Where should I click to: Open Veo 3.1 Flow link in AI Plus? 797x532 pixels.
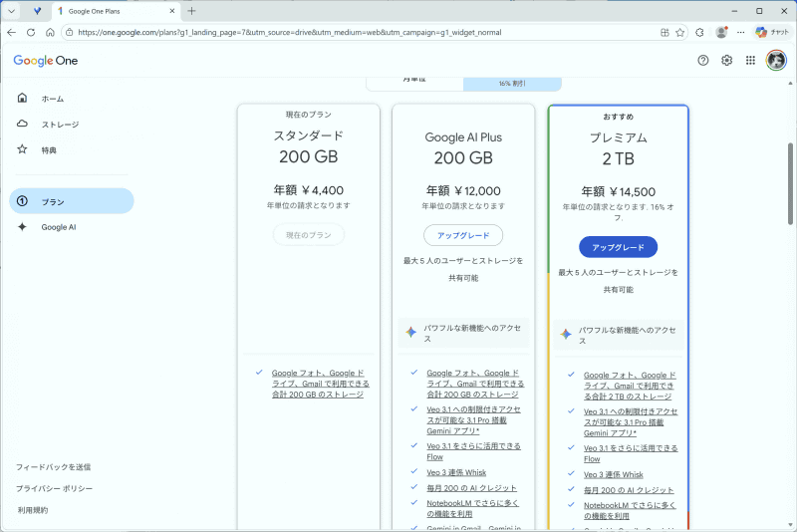[474, 451]
